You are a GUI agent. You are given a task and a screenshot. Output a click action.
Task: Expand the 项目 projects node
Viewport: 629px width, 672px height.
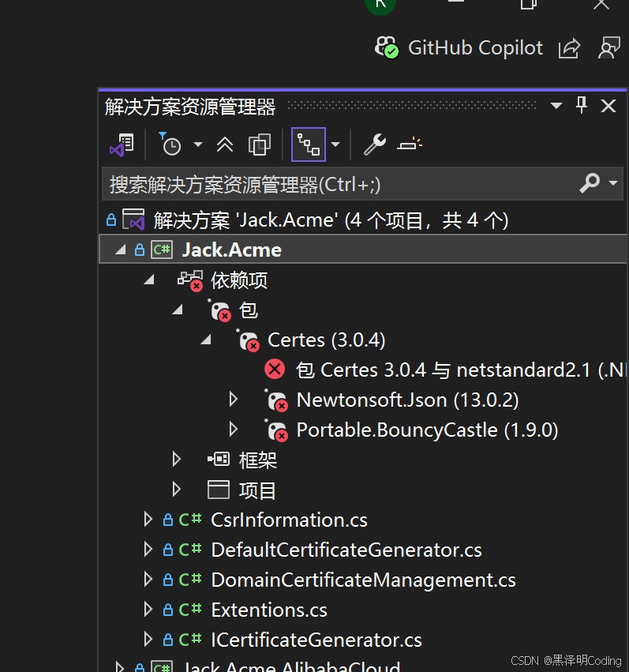[x=177, y=489]
